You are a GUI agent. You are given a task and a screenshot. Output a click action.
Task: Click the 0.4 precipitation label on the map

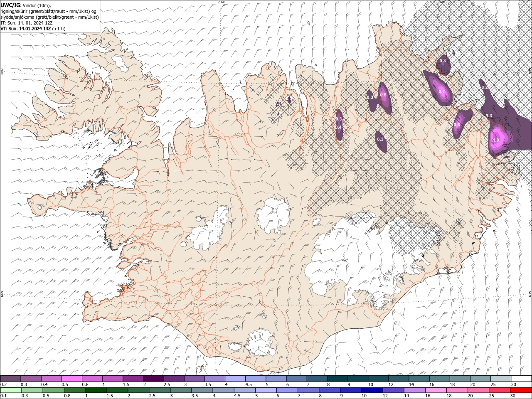tap(338, 127)
